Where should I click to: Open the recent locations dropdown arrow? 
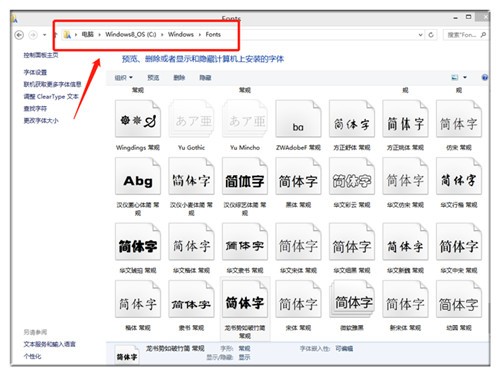click(45, 35)
